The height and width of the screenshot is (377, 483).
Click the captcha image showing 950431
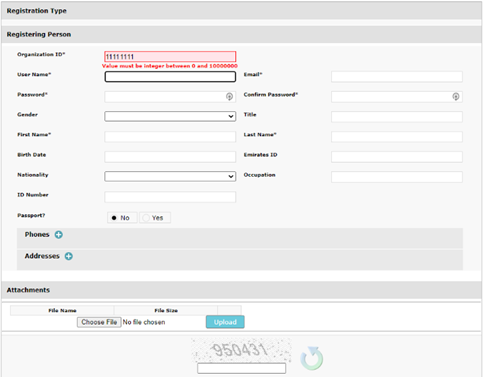tap(241, 350)
